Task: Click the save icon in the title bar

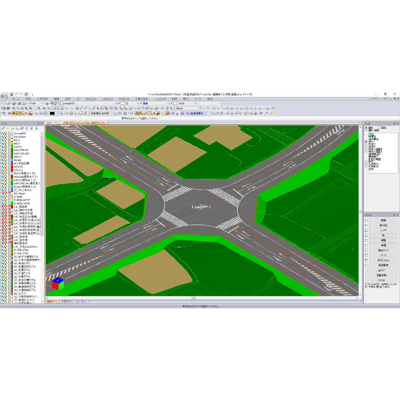Action: (11, 94)
